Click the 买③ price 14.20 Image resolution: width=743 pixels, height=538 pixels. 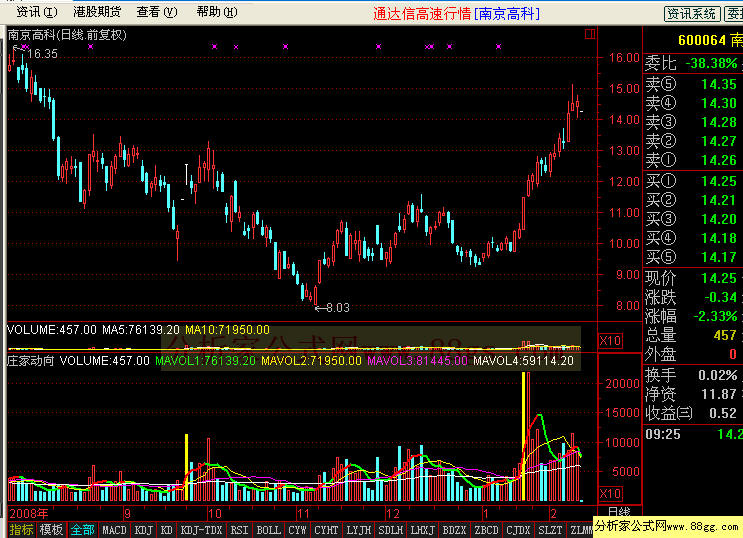tap(719, 219)
